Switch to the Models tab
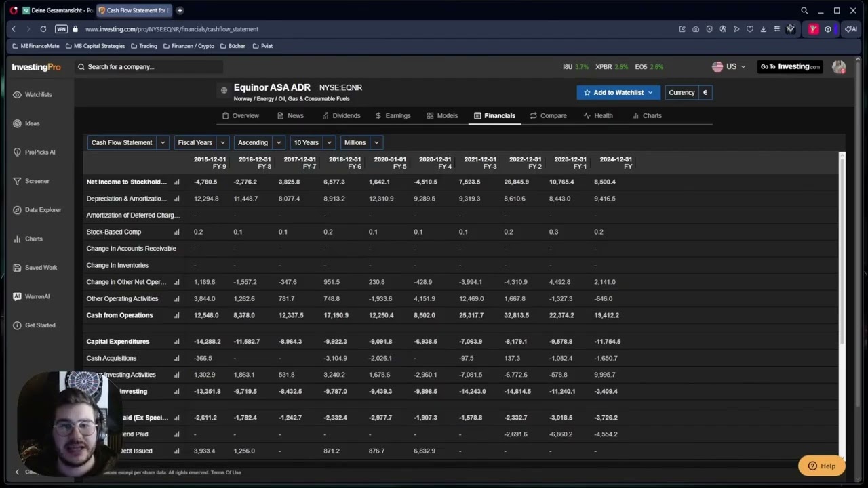 (442, 116)
